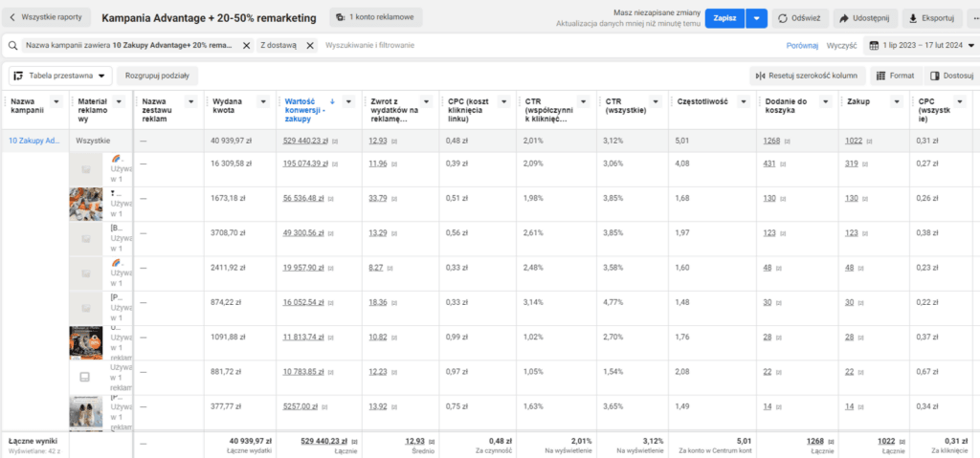The height and width of the screenshot is (458, 980).
Task: Open the Wydana kwota column menu
Action: pyautogui.click(x=264, y=102)
